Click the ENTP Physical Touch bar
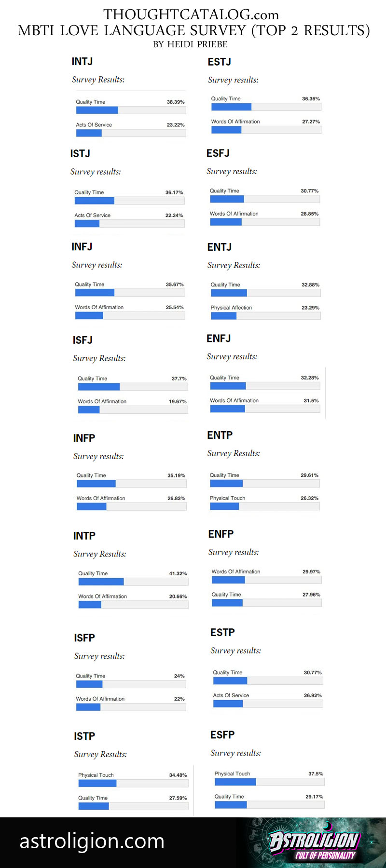 (x=264, y=506)
